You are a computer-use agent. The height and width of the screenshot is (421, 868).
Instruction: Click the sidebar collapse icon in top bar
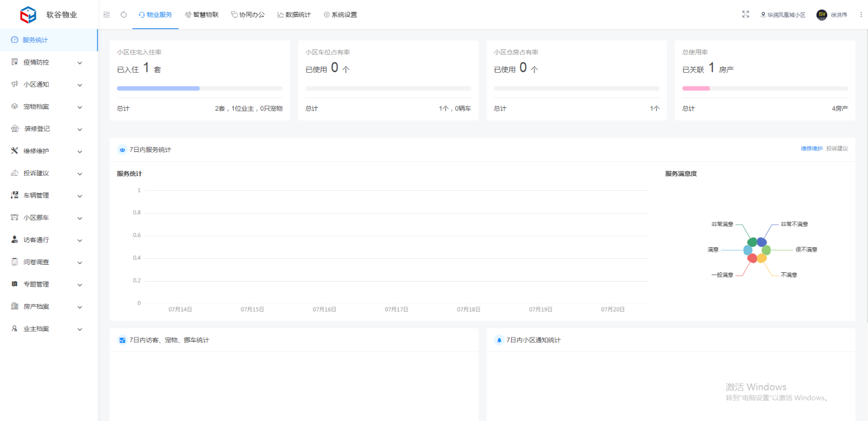[106, 15]
